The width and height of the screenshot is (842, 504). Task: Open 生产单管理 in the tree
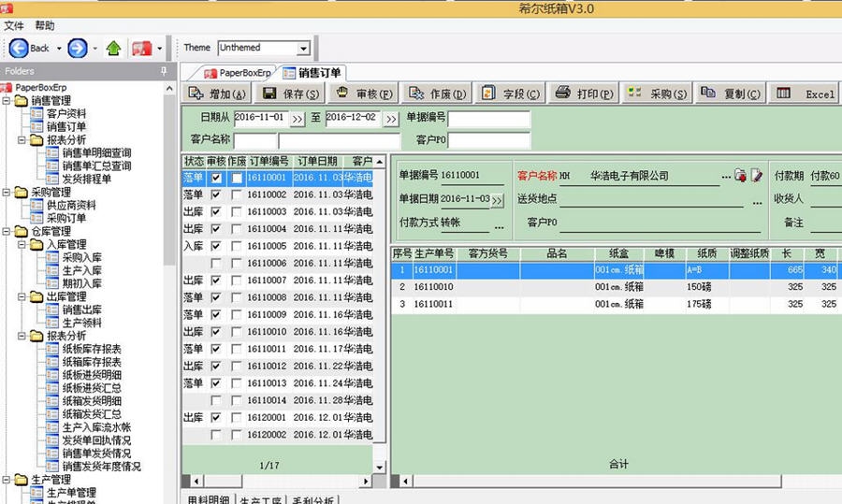pos(71,492)
